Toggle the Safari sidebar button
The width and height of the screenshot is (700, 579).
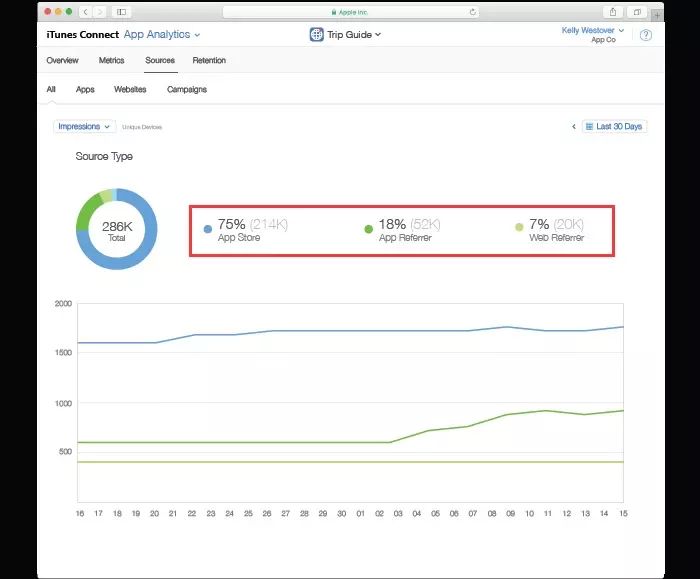click(121, 12)
